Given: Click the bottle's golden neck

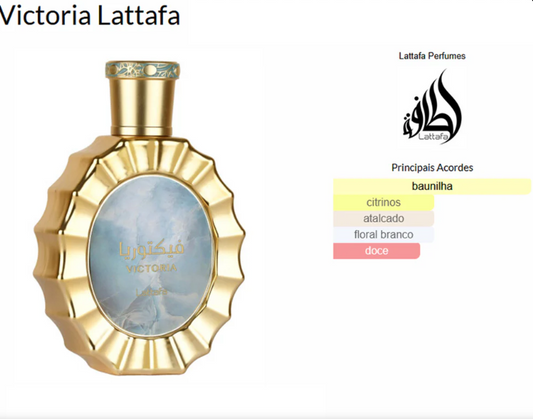Looking at the screenshot, I should click(142, 107).
